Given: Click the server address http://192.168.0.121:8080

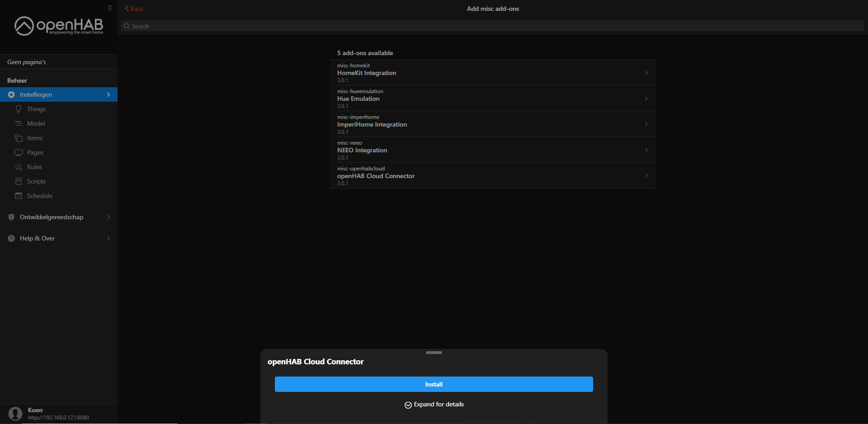Looking at the screenshot, I should [58, 418].
